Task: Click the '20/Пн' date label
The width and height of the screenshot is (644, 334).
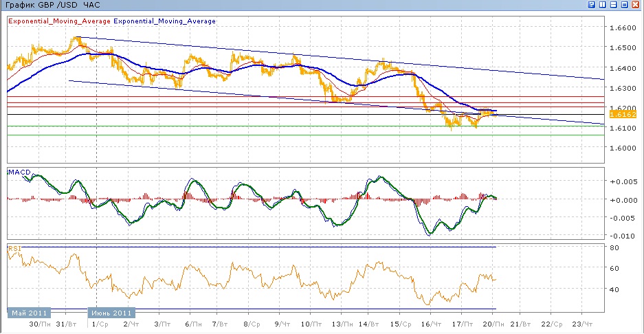Action: tap(493, 324)
